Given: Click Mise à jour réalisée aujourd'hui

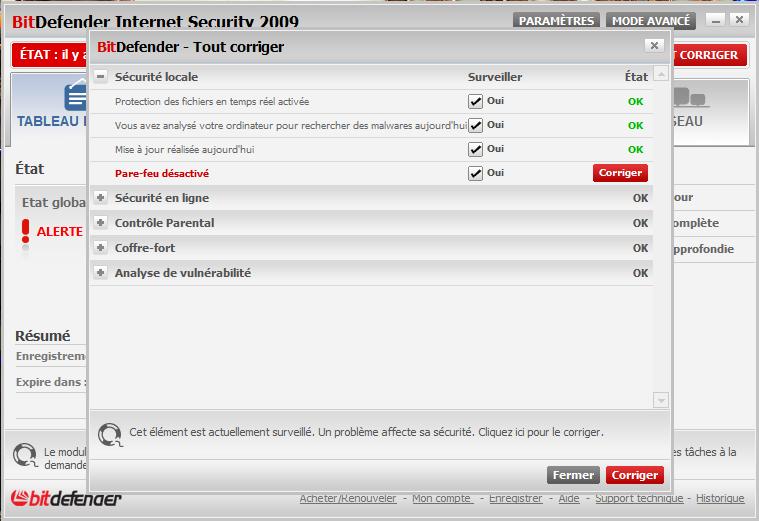Looking at the screenshot, I should (x=184, y=150).
